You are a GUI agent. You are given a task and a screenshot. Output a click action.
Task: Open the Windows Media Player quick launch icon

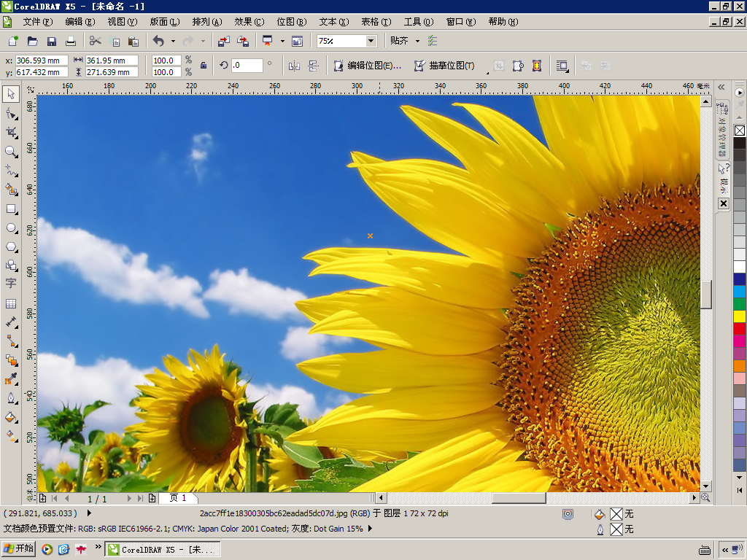tap(47, 550)
